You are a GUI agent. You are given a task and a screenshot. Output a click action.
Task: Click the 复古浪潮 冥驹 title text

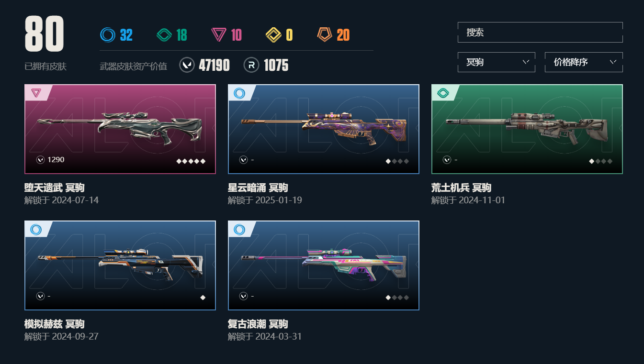pyautogui.click(x=258, y=324)
